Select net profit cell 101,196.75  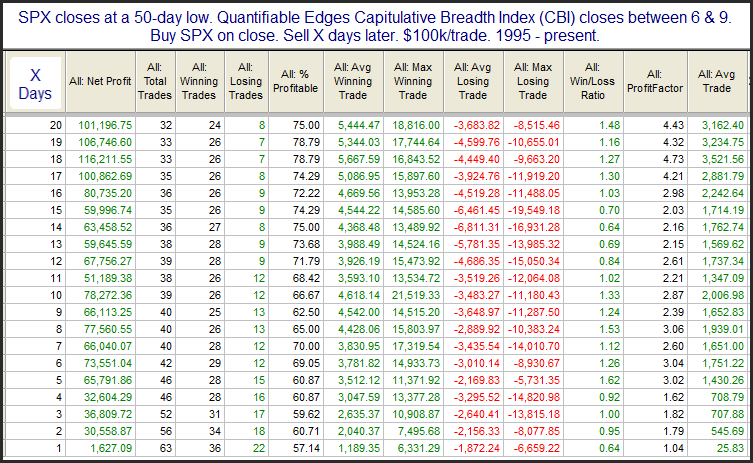point(105,125)
